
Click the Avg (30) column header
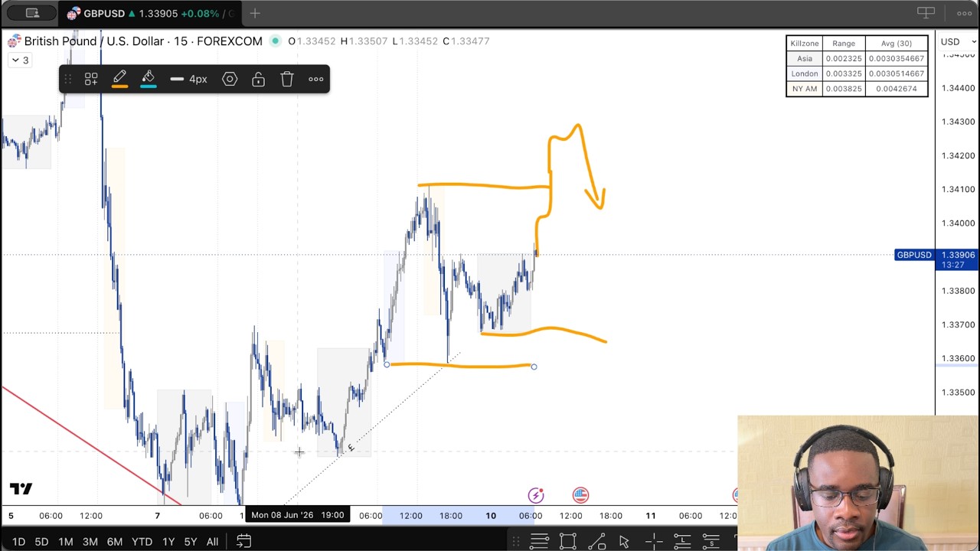[x=896, y=44]
